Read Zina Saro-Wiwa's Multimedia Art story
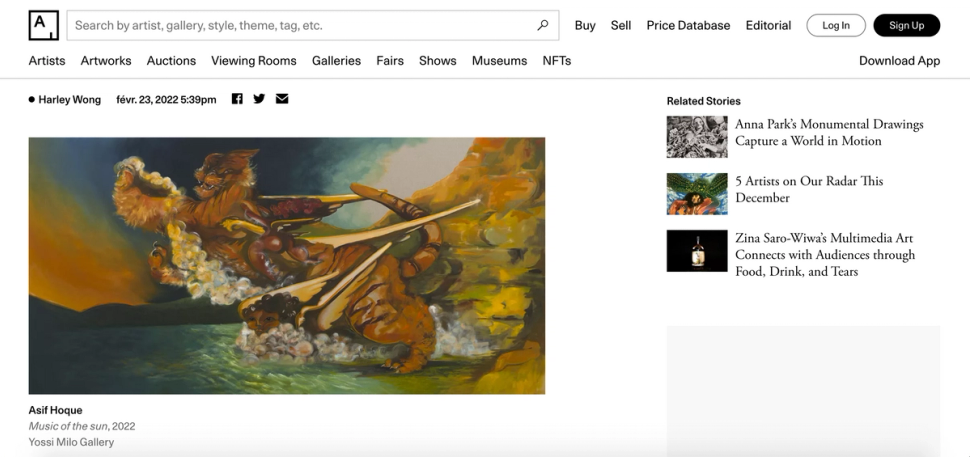 pos(825,255)
